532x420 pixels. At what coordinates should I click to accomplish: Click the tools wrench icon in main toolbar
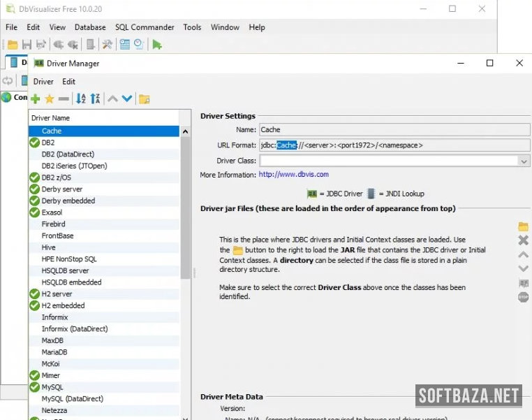107,45
